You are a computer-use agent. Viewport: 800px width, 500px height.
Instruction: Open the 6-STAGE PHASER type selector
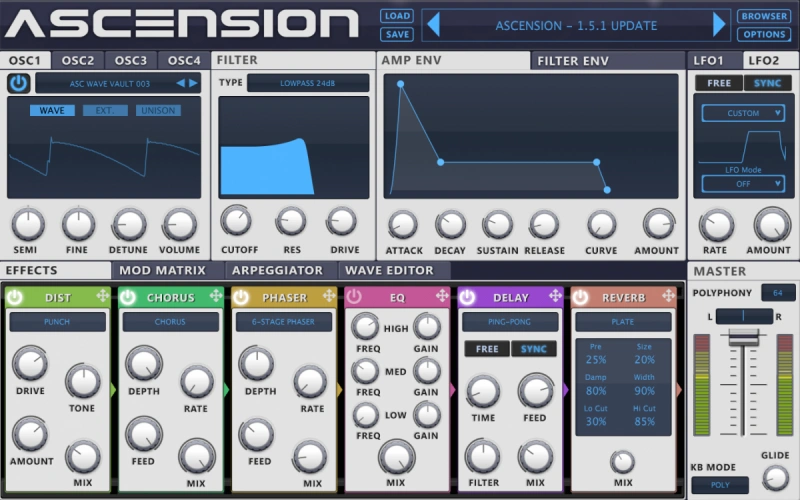coord(283,322)
